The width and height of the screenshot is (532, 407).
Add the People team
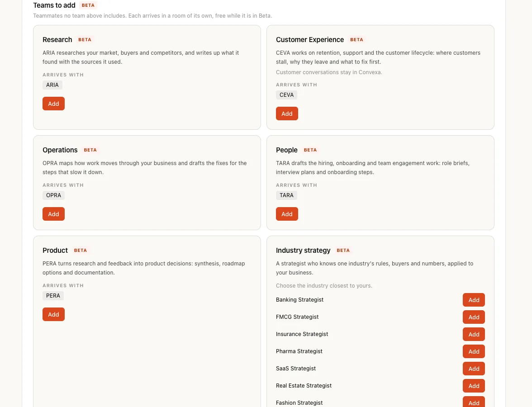287,214
